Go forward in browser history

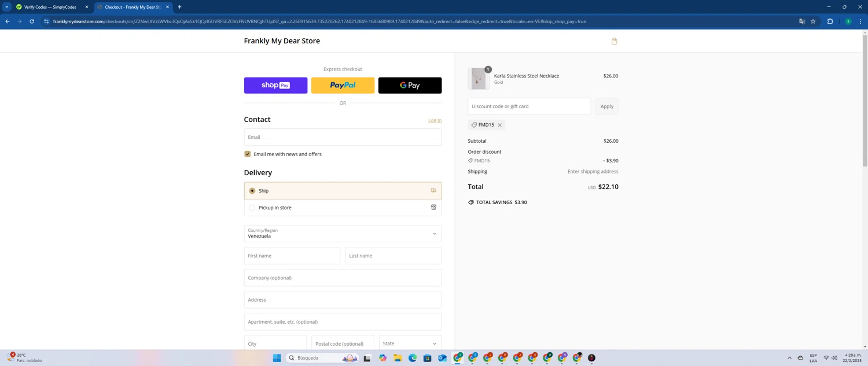click(x=20, y=21)
